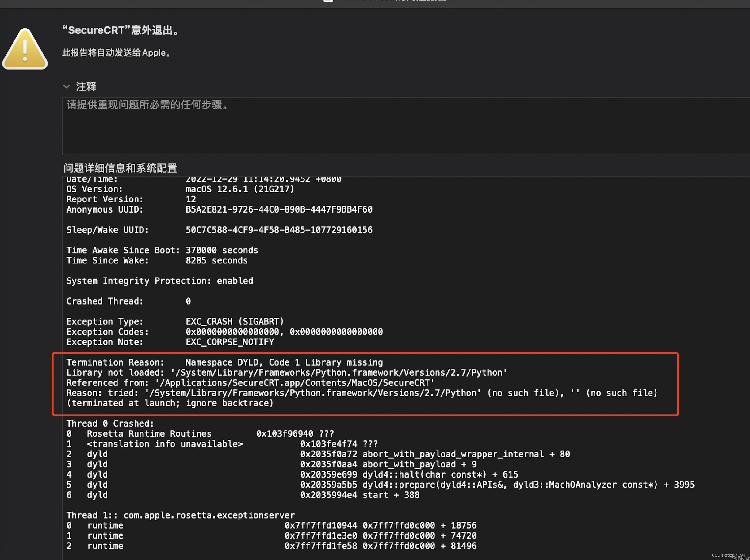Viewport: 750px width, 560px height.
Task: Click the terminated at launch; ignore backtrace line
Action: coord(170,403)
